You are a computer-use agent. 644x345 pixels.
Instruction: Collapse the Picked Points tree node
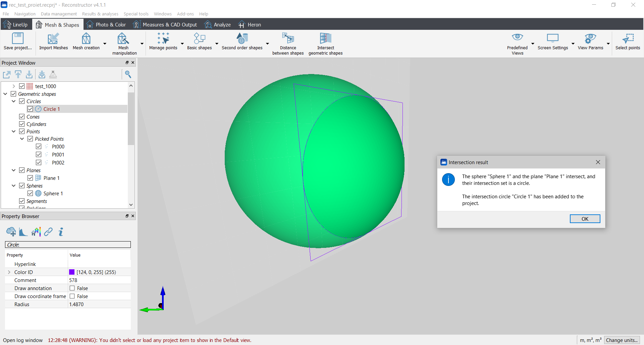click(22, 139)
